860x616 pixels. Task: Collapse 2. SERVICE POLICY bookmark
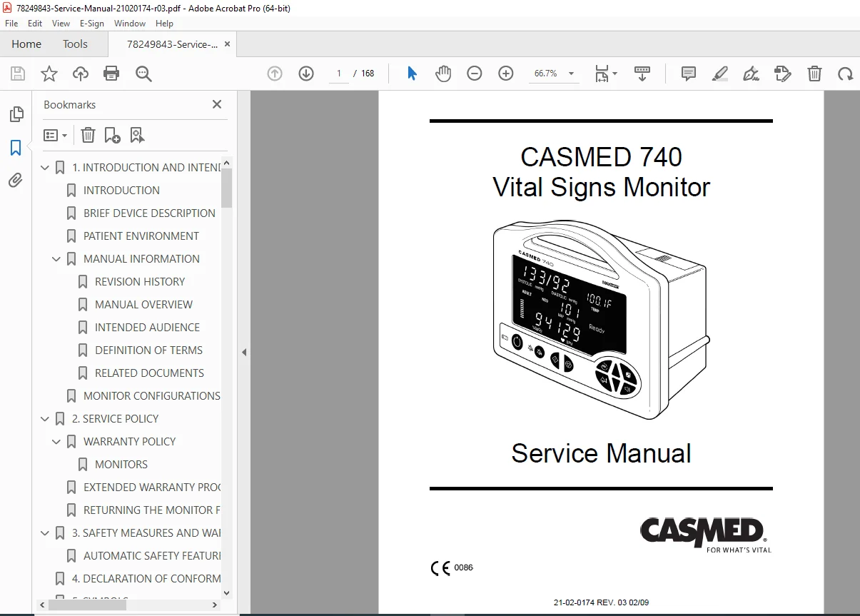[45, 419]
